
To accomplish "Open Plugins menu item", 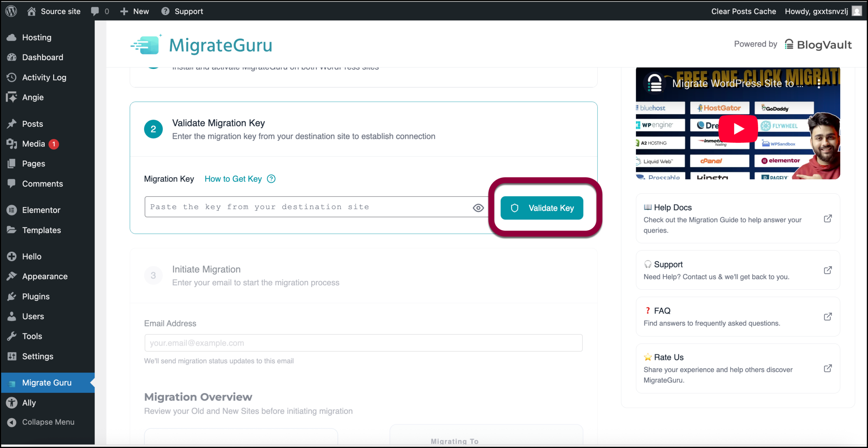I will click(36, 297).
